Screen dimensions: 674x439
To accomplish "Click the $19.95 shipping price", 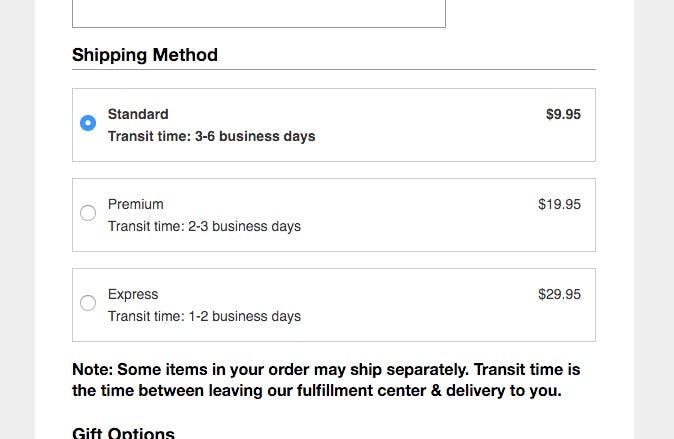I will click(x=559, y=204).
